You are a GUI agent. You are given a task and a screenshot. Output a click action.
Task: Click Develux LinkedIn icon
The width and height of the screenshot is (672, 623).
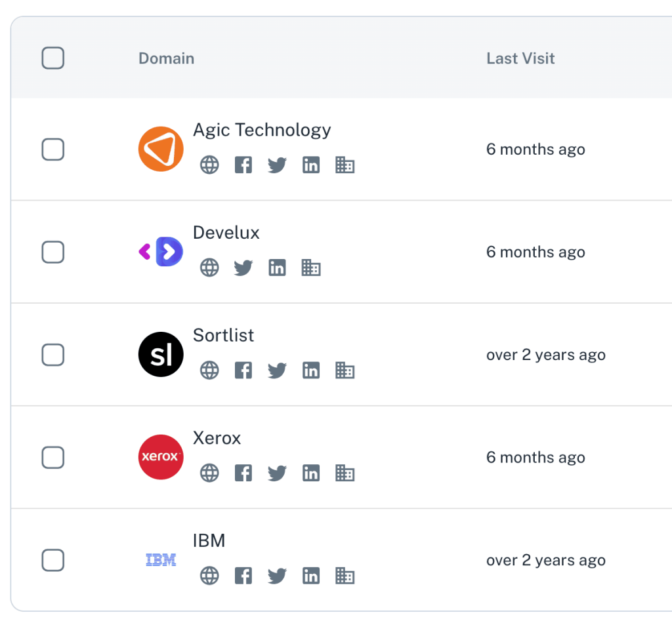point(278,268)
